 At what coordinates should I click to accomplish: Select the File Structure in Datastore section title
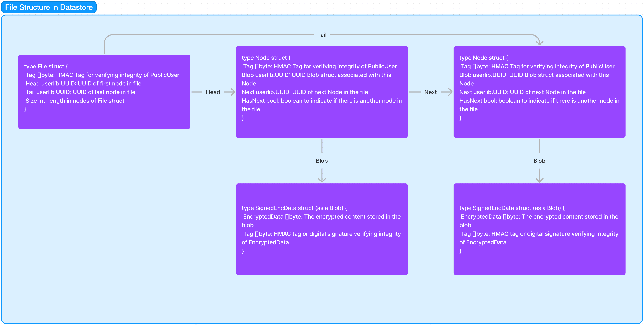click(x=49, y=7)
